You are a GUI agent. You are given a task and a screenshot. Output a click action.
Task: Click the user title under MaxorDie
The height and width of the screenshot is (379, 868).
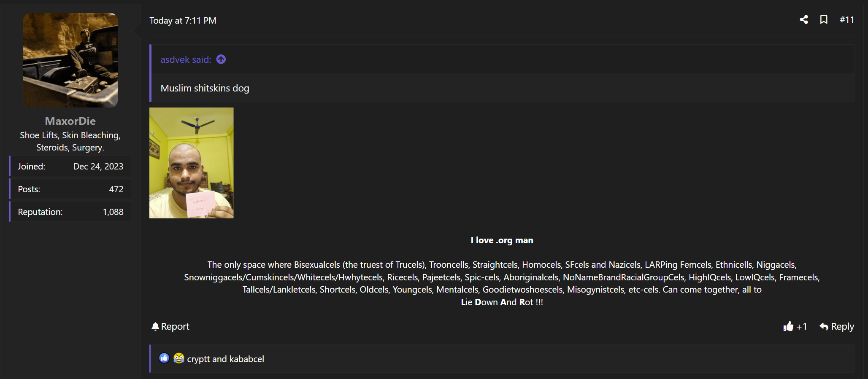click(x=70, y=141)
